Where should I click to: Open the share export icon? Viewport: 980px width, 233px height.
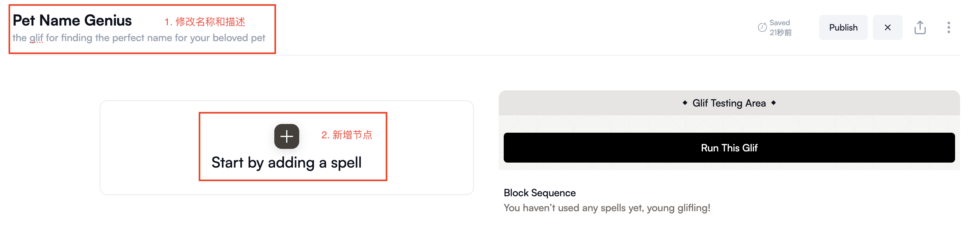[920, 27]
